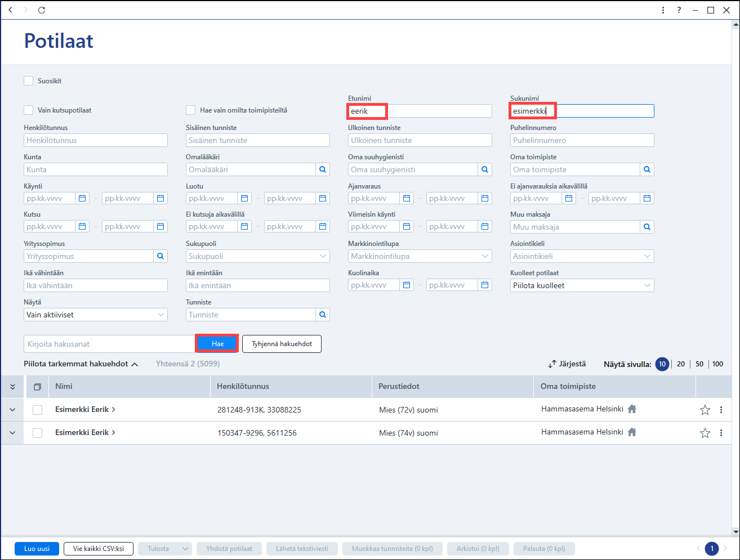Expand the first patient row chevron
The width and height of the screenshot is (740, 560).
click(x=12, y=410)
